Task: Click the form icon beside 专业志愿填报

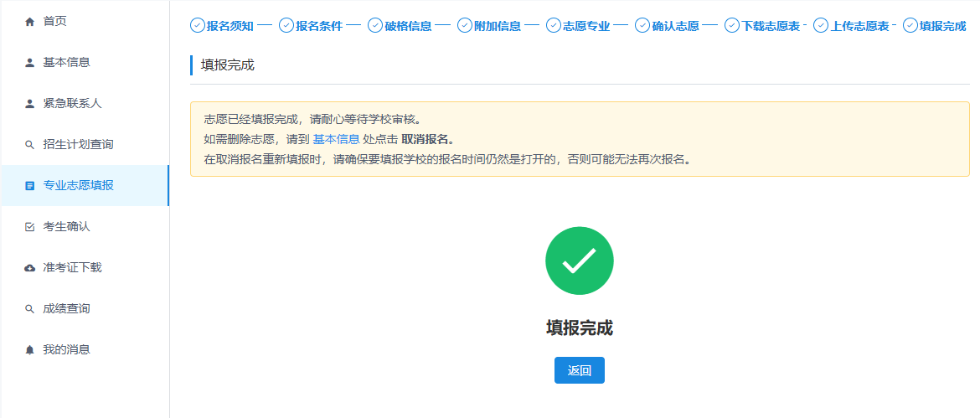Action: (30, 186)
